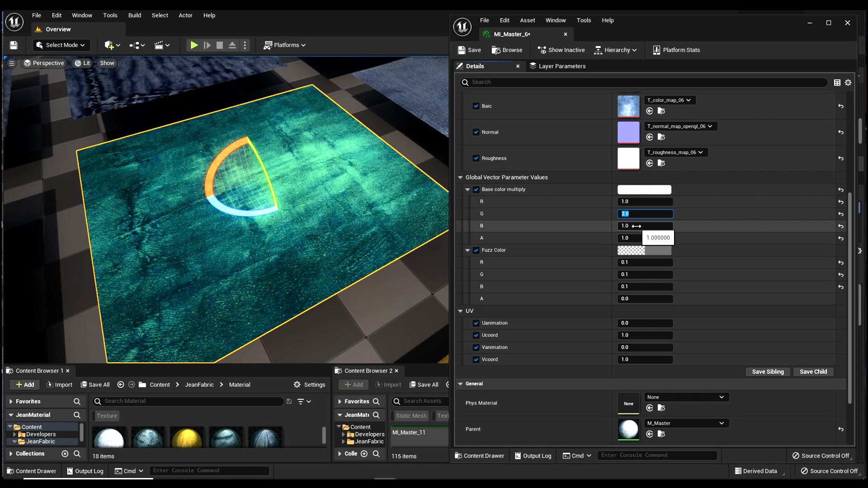The height and width of the screenshot is (488, 868).
Task: Open the T_color_map_06 texture dropdown
Action: [x=669, y=100]
